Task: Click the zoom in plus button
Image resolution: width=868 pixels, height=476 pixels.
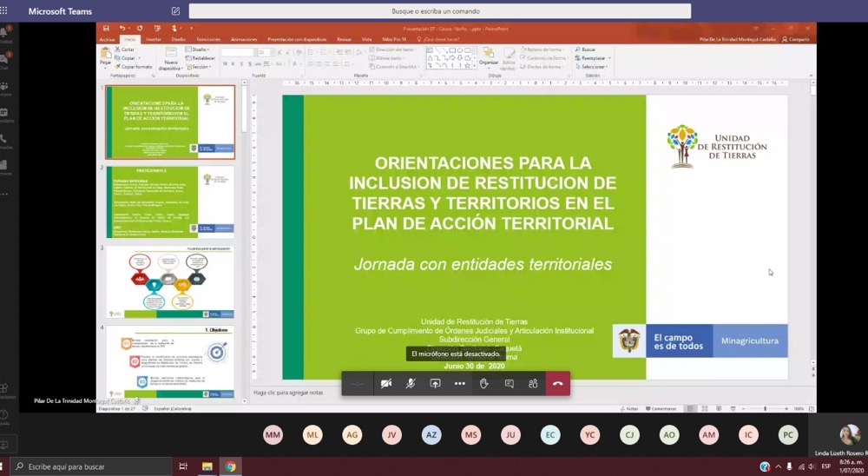Action: [x=786, y=408]
